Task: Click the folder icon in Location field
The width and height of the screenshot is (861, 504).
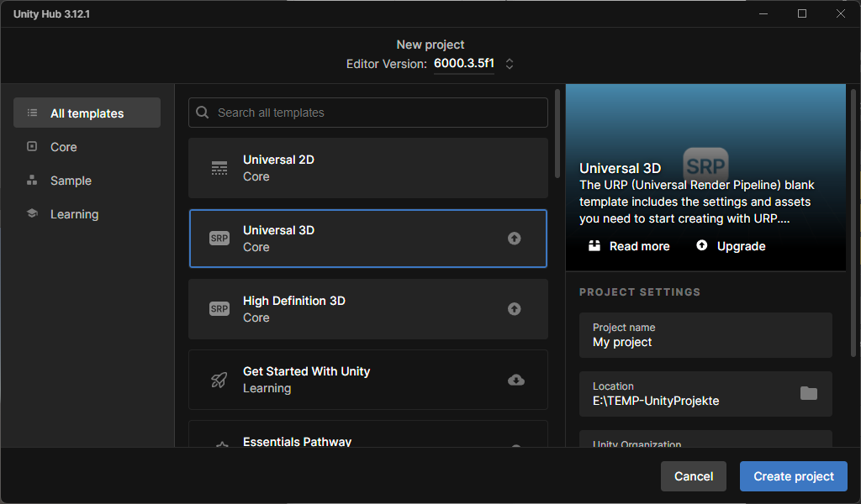Action: (x=808, y=393)
